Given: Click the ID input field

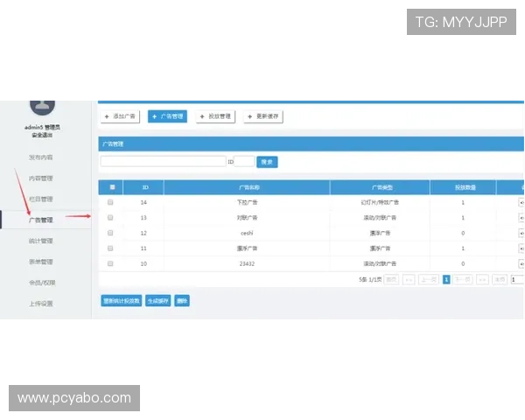Looking at the screenshot, I should click(244, 162).
